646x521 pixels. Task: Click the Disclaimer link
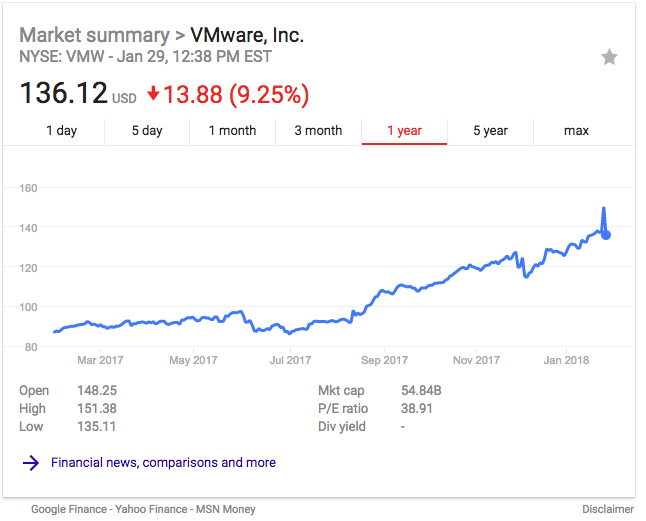click(608, 509)
